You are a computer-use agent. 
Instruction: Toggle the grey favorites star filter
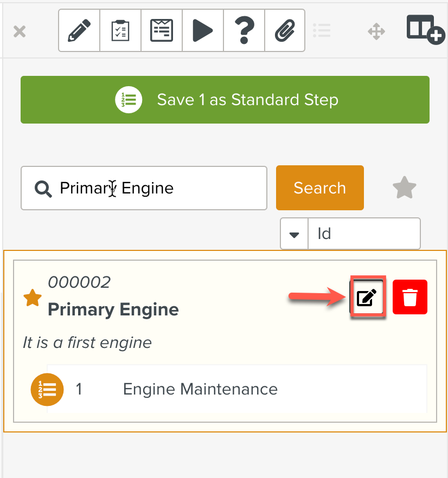[404, 188]
